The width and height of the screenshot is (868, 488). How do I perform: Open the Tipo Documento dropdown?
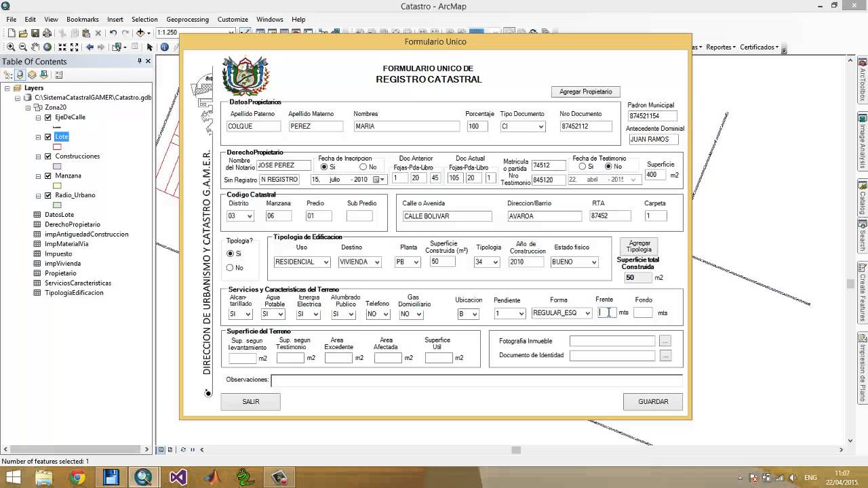(540, 127)
